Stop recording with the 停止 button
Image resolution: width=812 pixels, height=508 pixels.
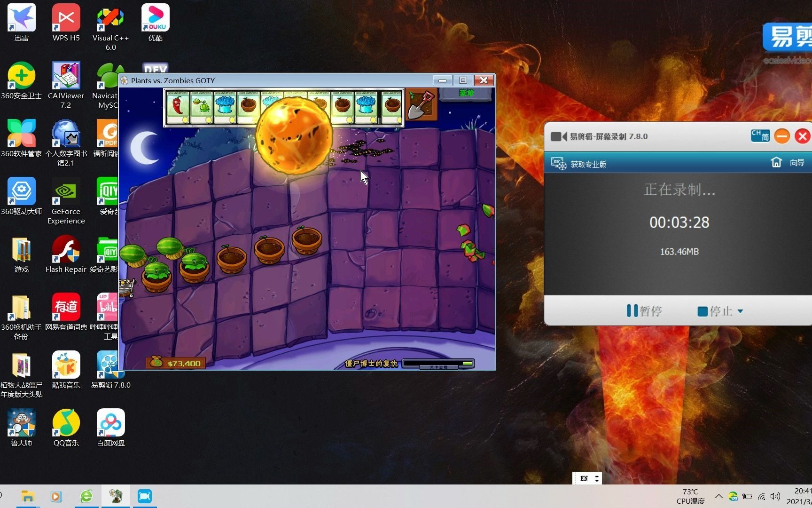click(715, 311)
